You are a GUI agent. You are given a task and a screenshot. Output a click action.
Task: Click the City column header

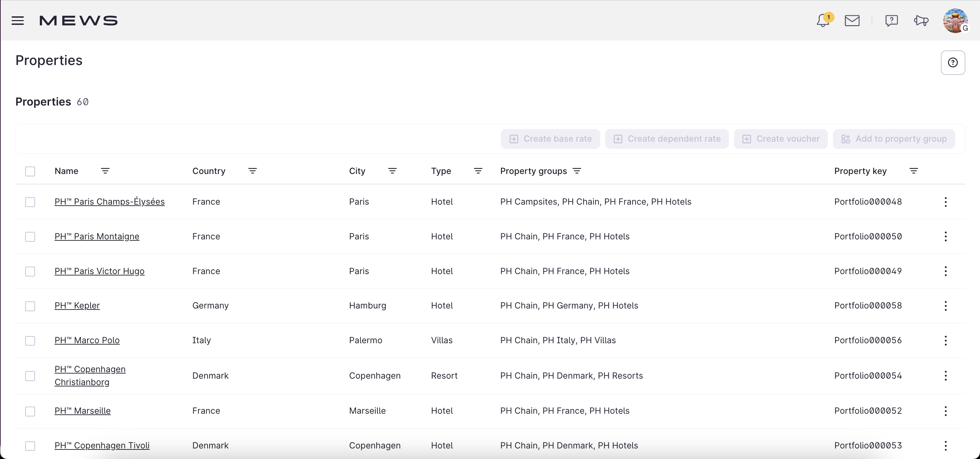click(x=357, y=171)
